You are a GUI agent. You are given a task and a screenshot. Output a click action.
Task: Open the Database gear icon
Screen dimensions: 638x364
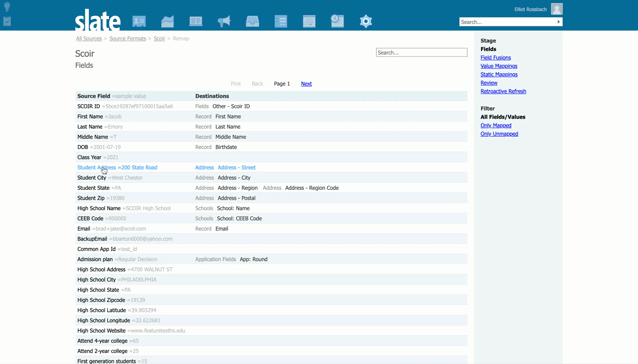point(366,21)
